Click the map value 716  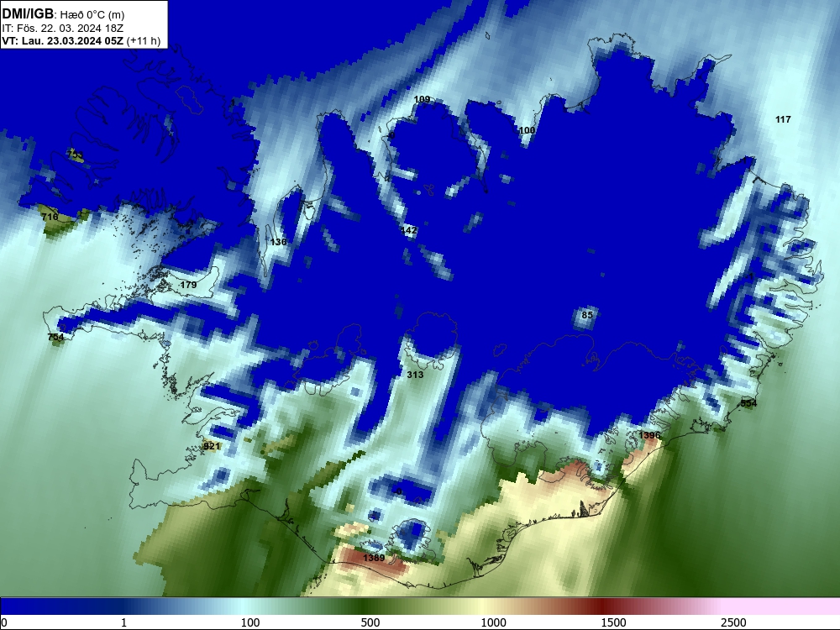click(x=50, y=217)
